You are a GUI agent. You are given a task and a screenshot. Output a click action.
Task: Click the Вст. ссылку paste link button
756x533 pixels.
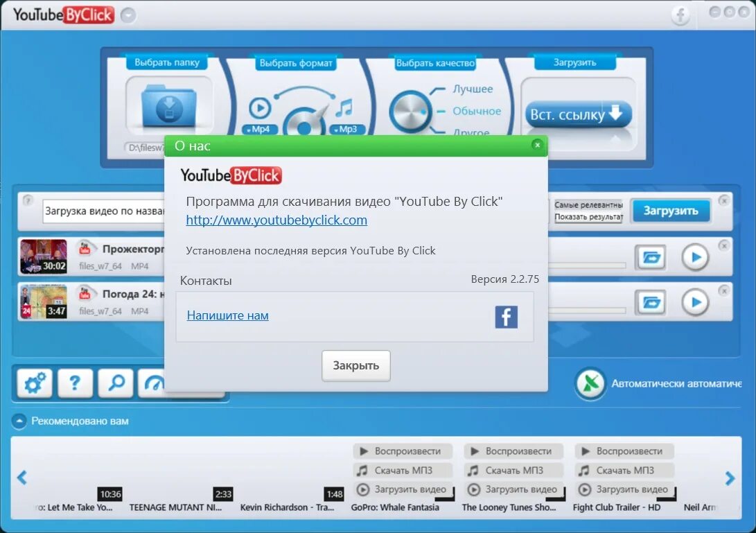pyautogui.click(x=578, y=114)
